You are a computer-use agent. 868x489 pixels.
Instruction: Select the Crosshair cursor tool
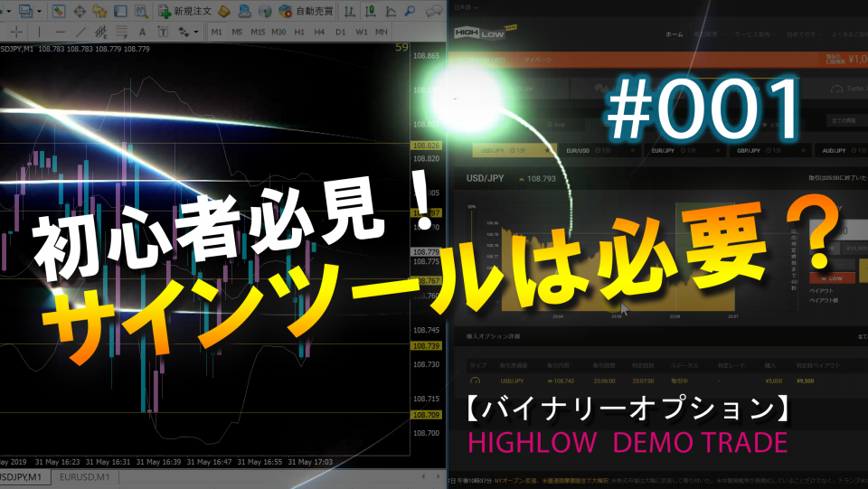[16, 32]
